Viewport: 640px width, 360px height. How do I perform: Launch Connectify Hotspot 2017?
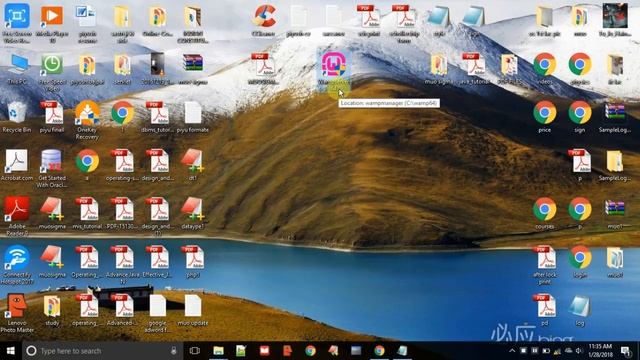17,258
